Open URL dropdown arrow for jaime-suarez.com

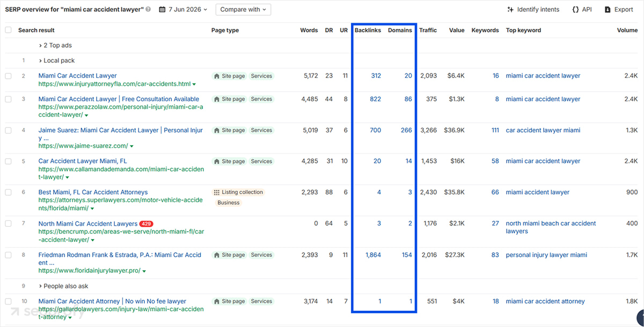131,146
